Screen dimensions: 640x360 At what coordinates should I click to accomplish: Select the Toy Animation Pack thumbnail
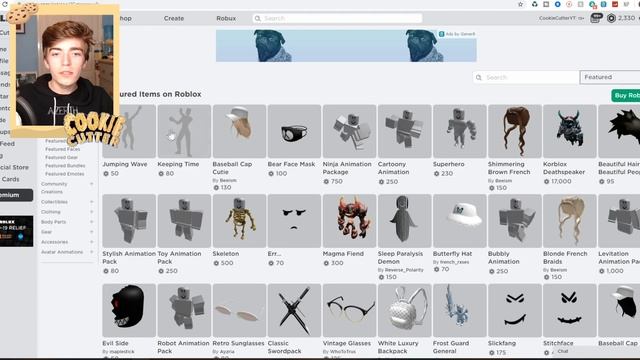[x=184, y=221]
